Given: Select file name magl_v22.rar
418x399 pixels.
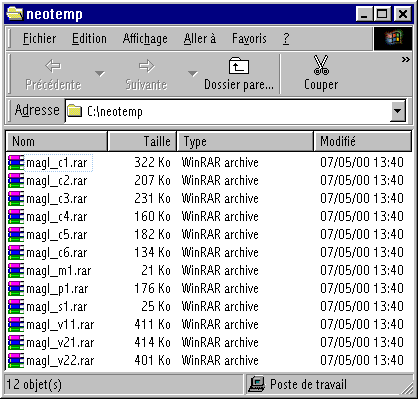Looking at the screenshot, I should [x=60, y=361].
